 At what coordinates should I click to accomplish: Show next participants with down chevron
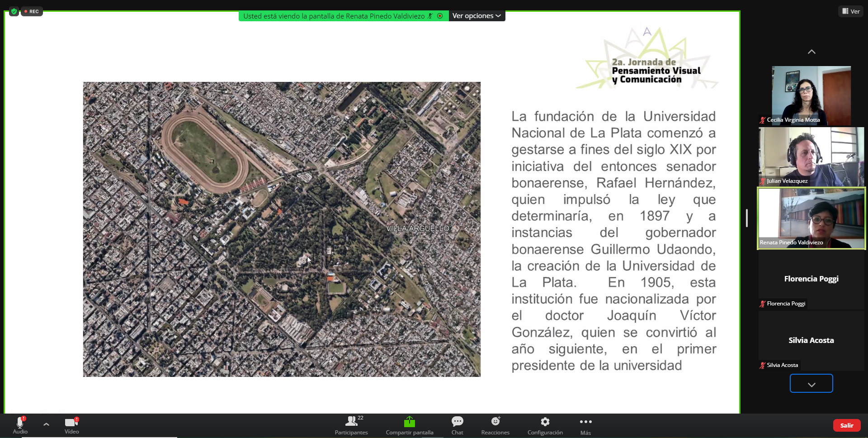click(x=811, y=384)
